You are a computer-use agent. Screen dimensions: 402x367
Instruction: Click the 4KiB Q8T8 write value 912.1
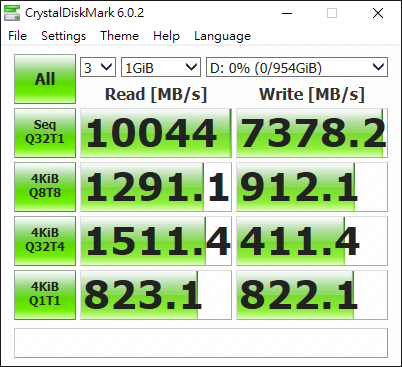point(312,187)
